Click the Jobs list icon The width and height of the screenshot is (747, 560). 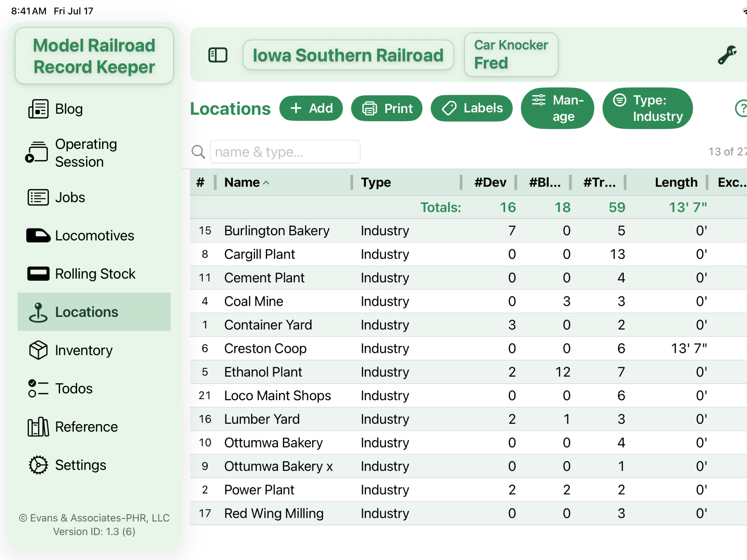pyautogui.click(x=38, y=198)
